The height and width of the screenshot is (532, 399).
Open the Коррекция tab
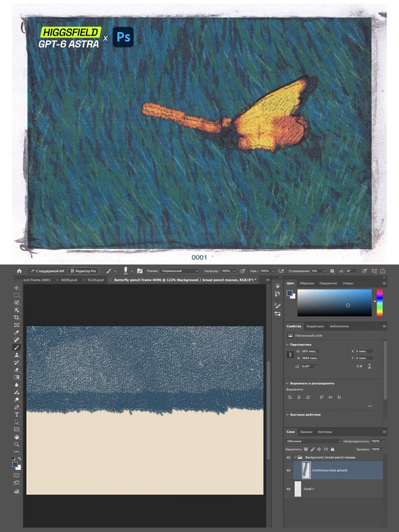(315, 326)
